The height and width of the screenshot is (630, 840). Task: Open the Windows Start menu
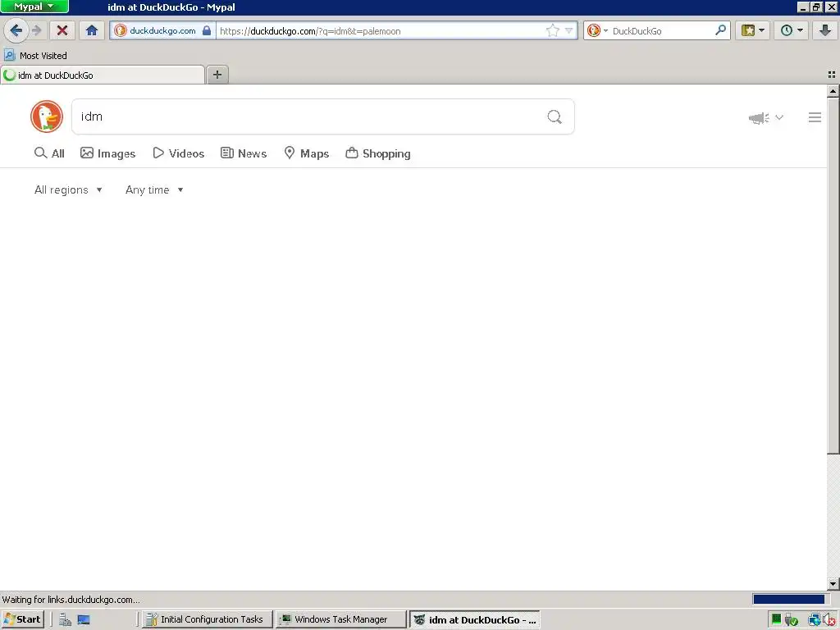22,619
